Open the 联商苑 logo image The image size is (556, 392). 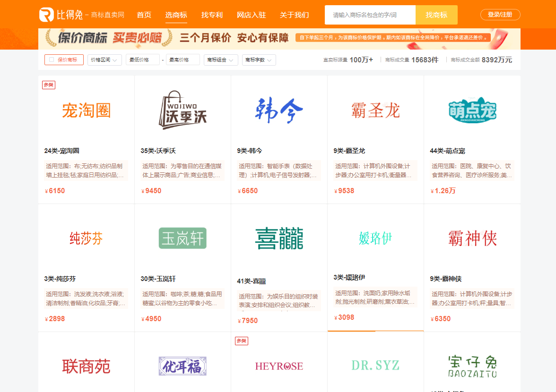[86, 366]
